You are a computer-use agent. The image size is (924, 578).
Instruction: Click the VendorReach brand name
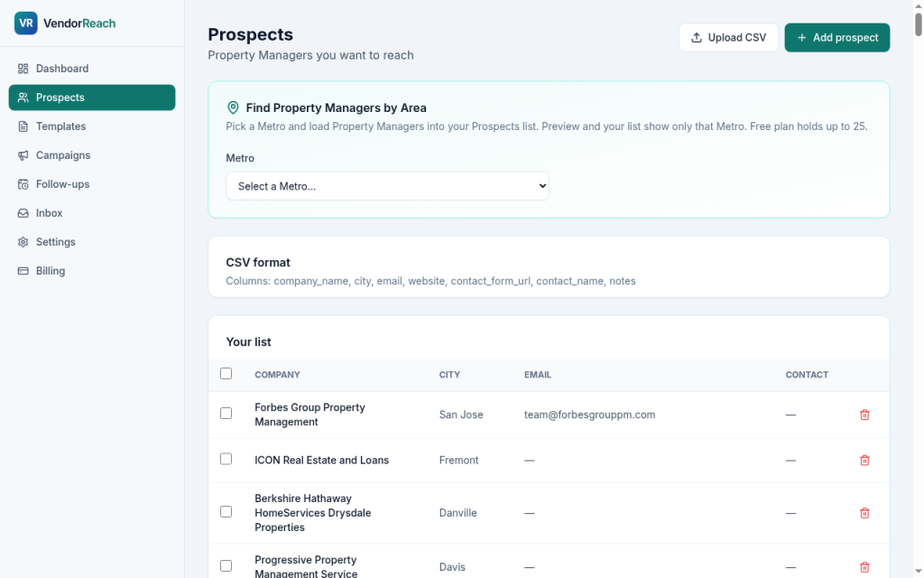79,23
